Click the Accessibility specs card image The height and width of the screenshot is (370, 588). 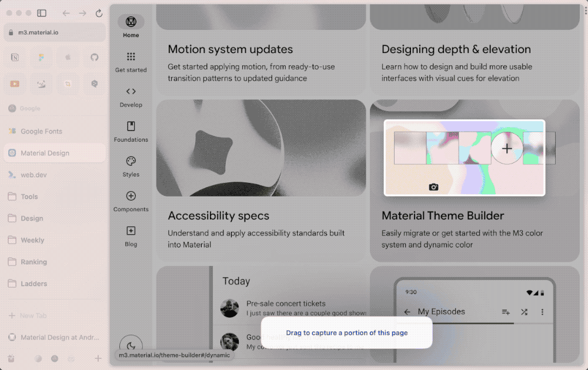click(x=261, y=148)
